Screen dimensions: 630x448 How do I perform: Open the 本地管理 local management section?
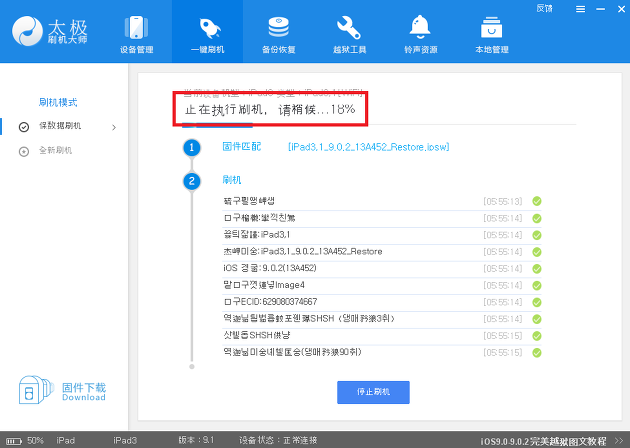pyautogui.click(x=491, y=33)
